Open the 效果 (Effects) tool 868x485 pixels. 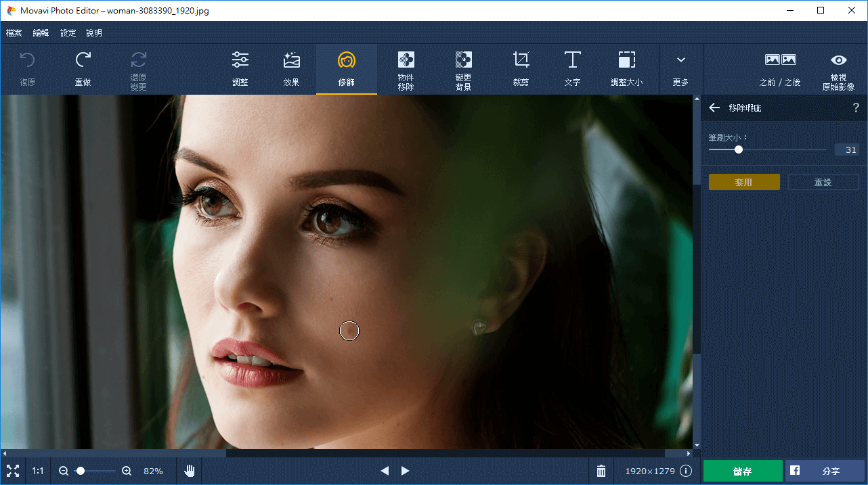point(292,68)
